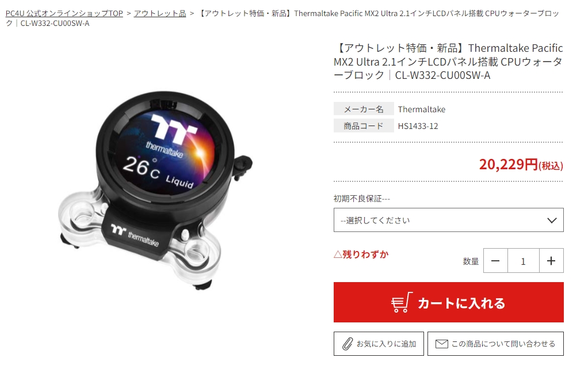Click the HS1433-12 product code
The image size is (588, 365).
click(418, 126)
